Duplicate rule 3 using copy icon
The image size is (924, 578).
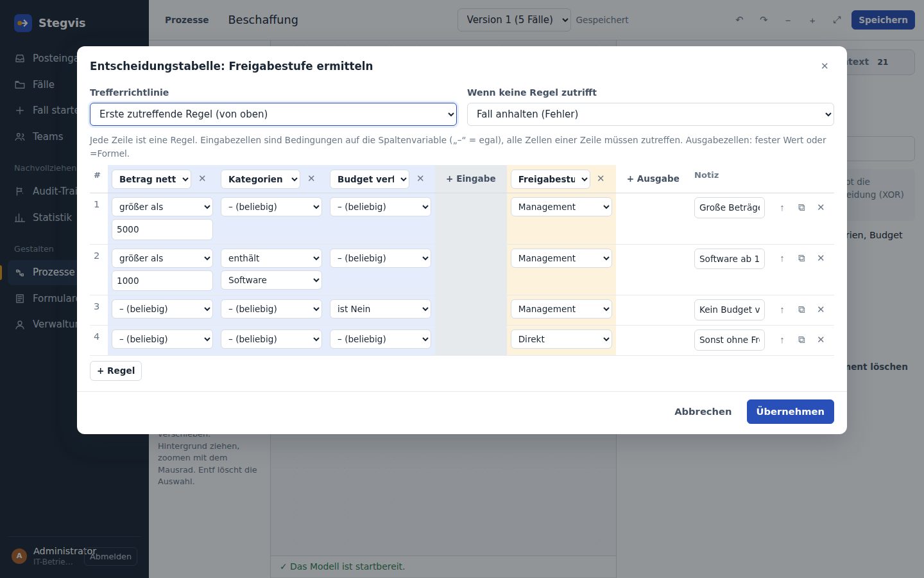click(801, 310)
